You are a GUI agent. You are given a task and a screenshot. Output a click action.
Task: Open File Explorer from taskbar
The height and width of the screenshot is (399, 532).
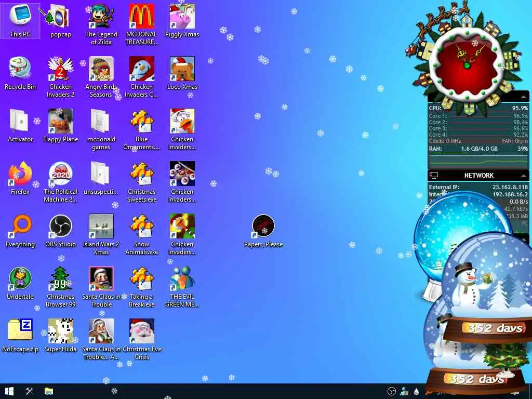tap(49, 391)
